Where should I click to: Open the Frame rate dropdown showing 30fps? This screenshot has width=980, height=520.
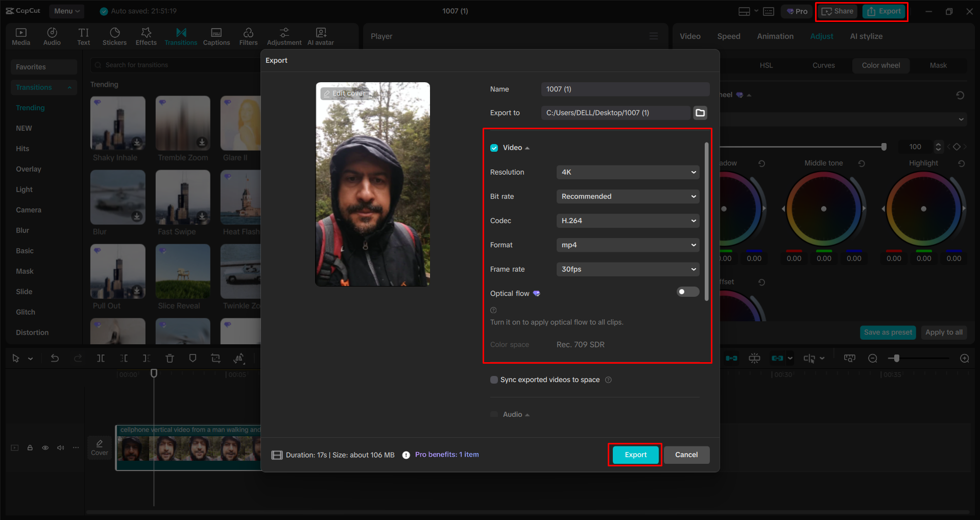(627, 269)
